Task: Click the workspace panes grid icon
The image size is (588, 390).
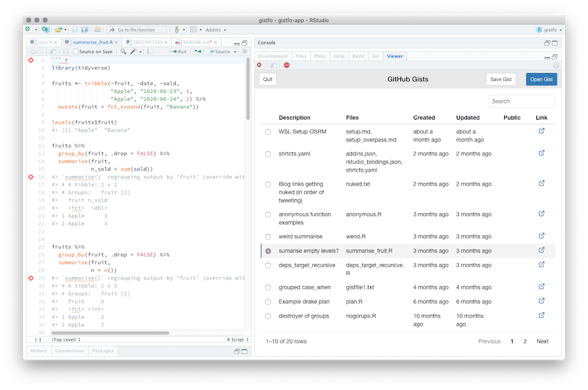Action: pos(193,29)
